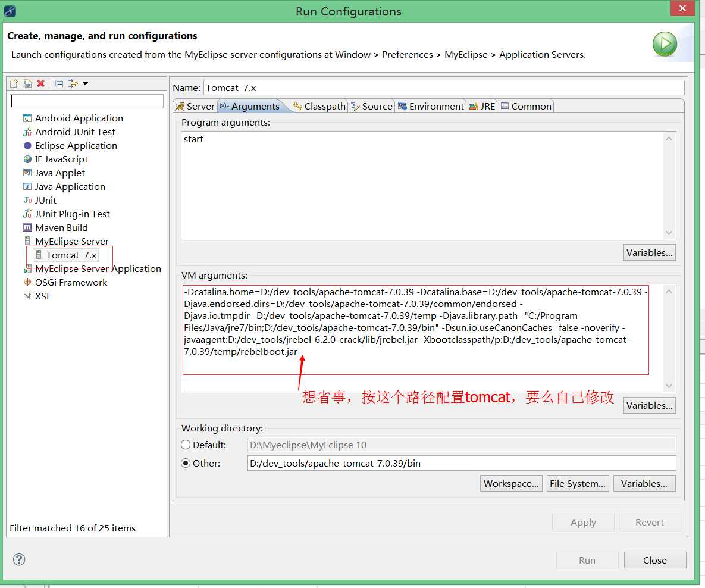Click the Workspace... button
The height and width of the screenshot is (588, 705).
click(x=511, y=484)
